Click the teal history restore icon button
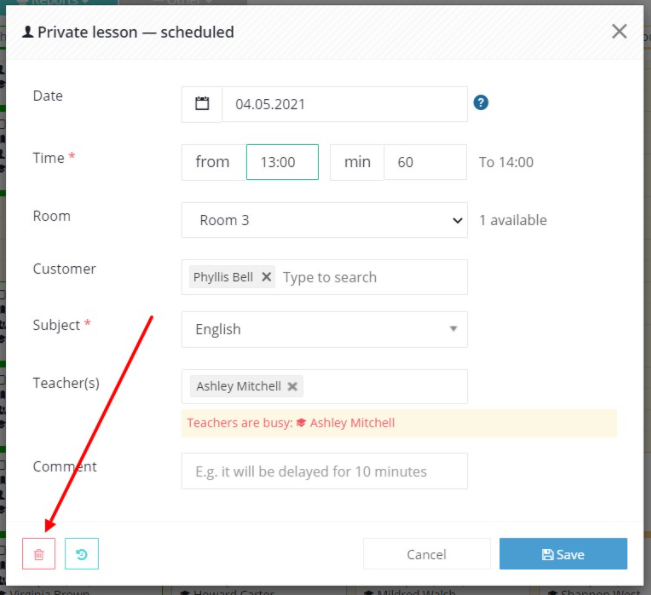Screen dimensions: 651x595 (82, 553)
